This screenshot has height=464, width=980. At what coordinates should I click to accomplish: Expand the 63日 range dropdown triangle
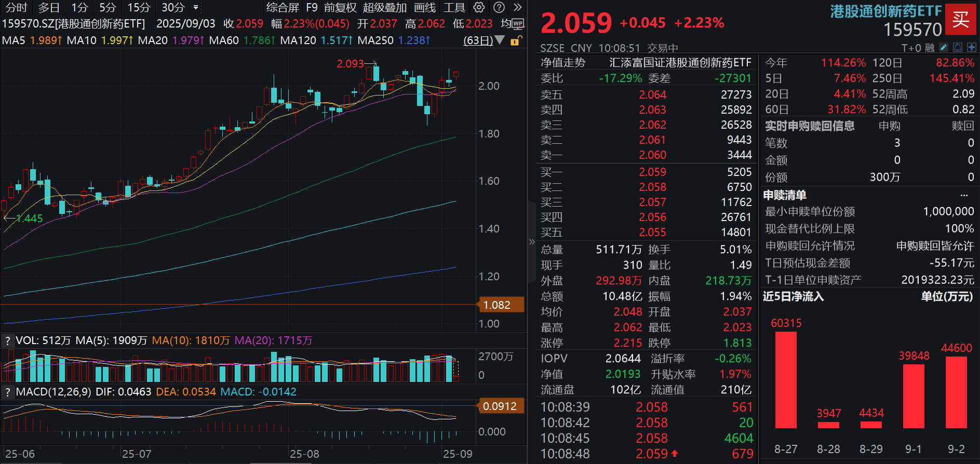(x=500, y=40)
